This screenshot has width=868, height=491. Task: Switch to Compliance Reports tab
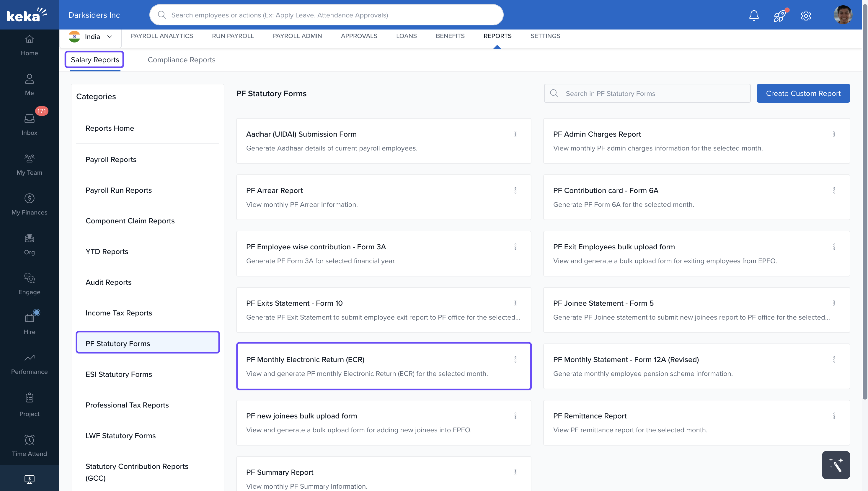pyautogui.click(x=181, y=60)
